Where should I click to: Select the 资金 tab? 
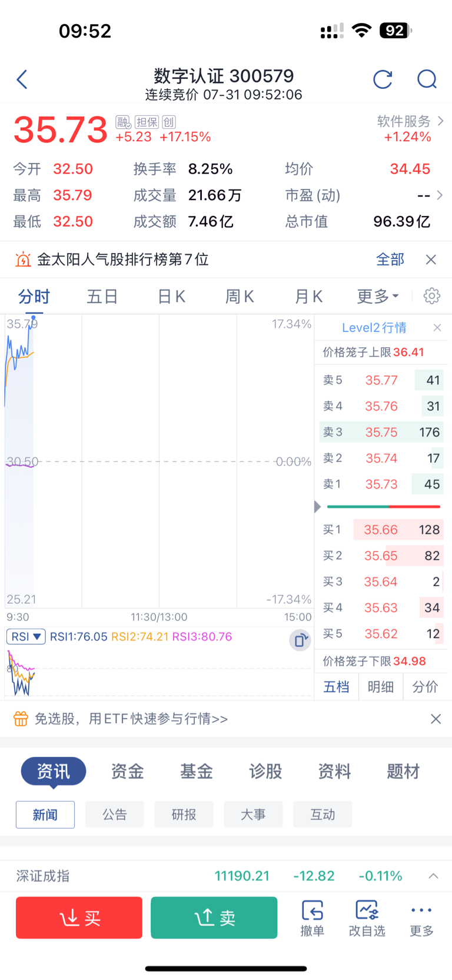coord(128,771)
